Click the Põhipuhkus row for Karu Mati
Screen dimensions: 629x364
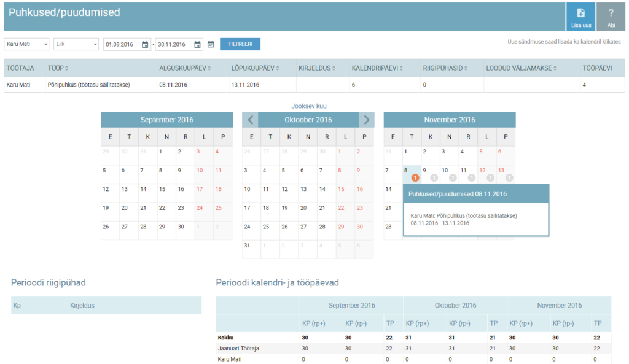coord(89,85)
